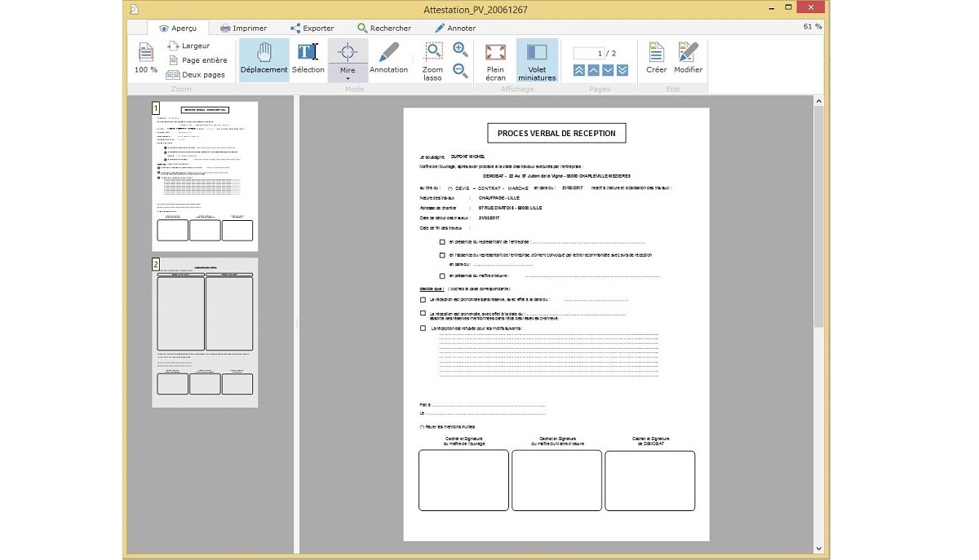Click the window app icon in title bar
Image resolution: width=979 pixels, height=560 pixels.
pyautogui.click(x=135, y=9)
